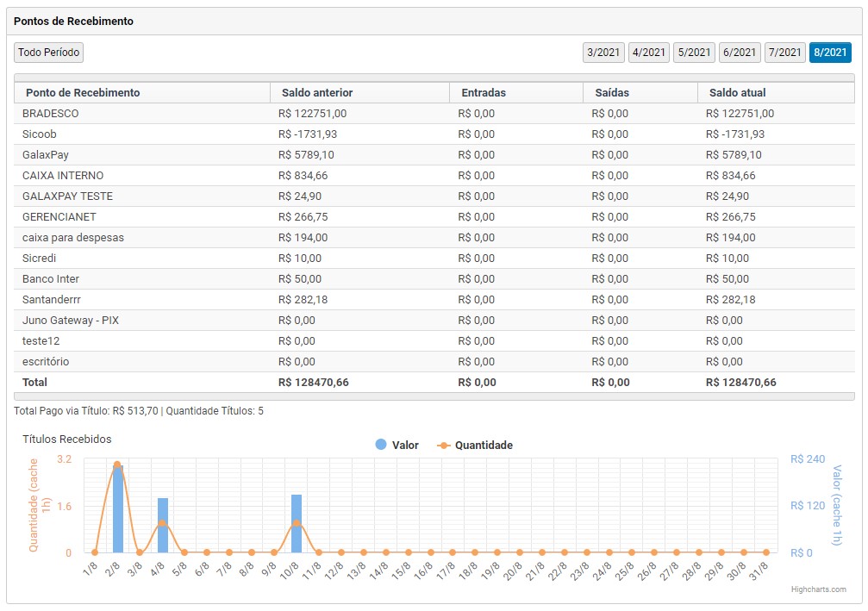The image size is (868, 611).
Task: Click the Pontos de Recebimento panel title
Action: click(x=73, y=21)
